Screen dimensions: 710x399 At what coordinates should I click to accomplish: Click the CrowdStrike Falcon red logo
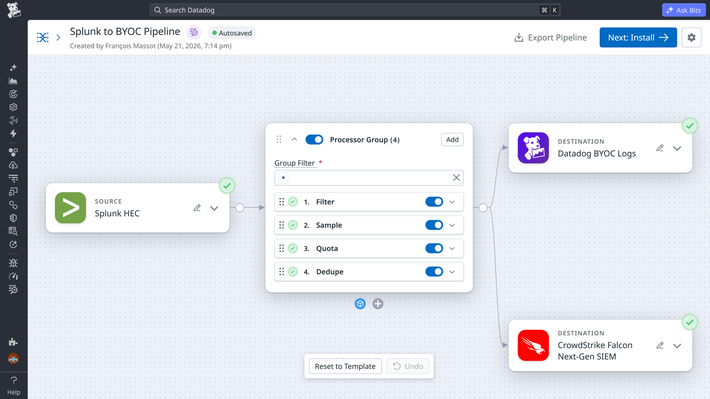(533, 345)
